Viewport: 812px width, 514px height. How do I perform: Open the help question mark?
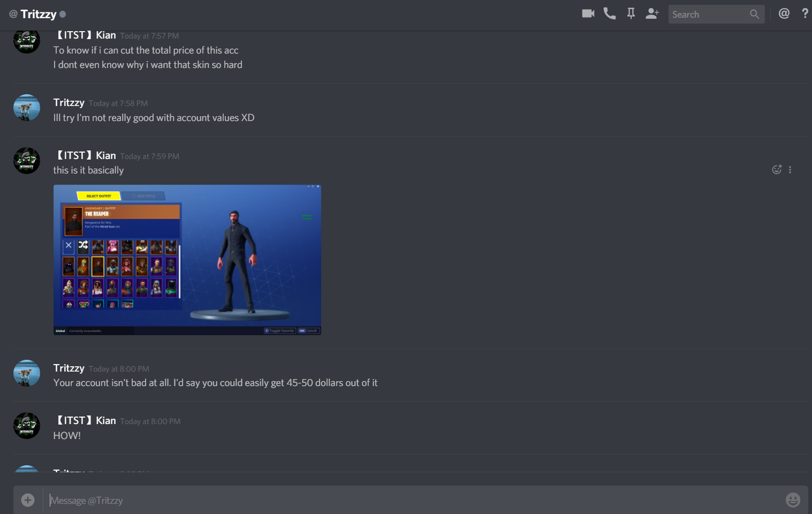click(805, 13)
